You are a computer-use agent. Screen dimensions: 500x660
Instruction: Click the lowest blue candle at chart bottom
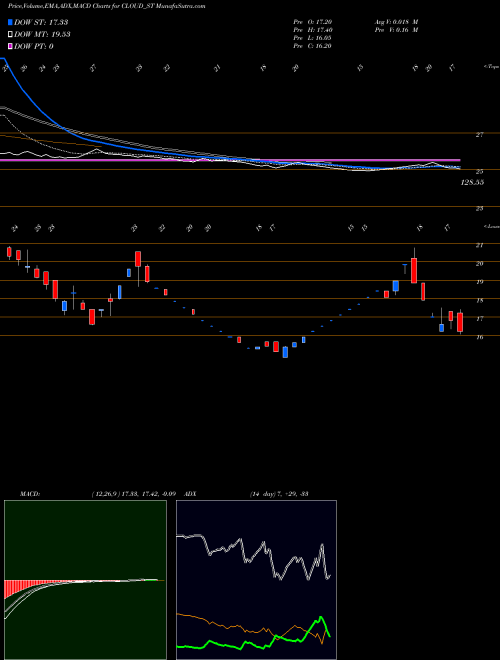tap(285, 352)
